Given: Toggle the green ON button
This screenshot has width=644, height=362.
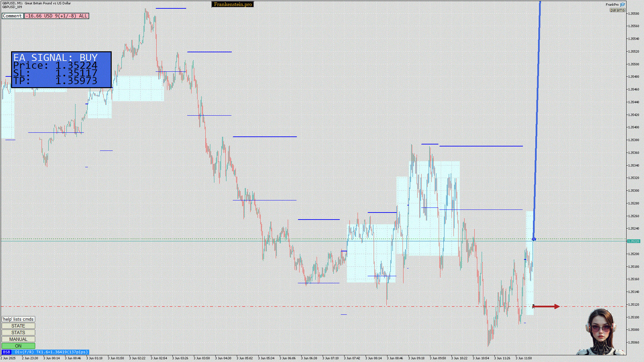Looking at the screenshot, I should click(x=18, y=346).
